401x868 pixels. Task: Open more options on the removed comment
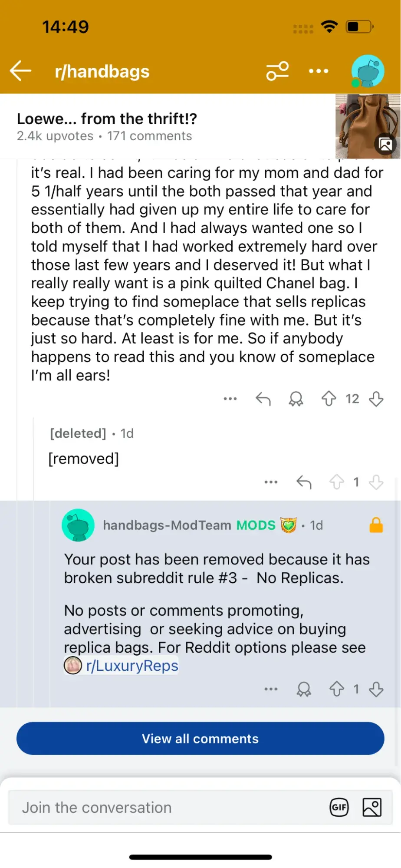[x=271, y=482]
